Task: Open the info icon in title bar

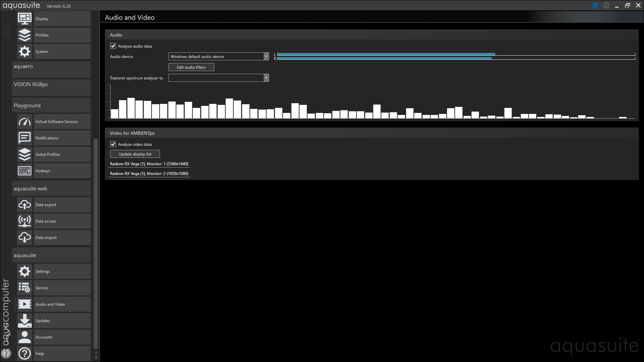Action: (606, 5)
